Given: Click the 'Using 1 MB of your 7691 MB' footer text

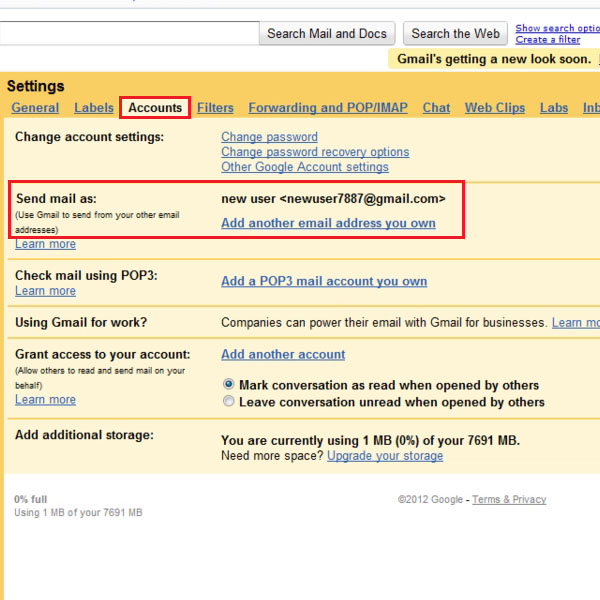Looking at the screenshot, I should 78,513.
